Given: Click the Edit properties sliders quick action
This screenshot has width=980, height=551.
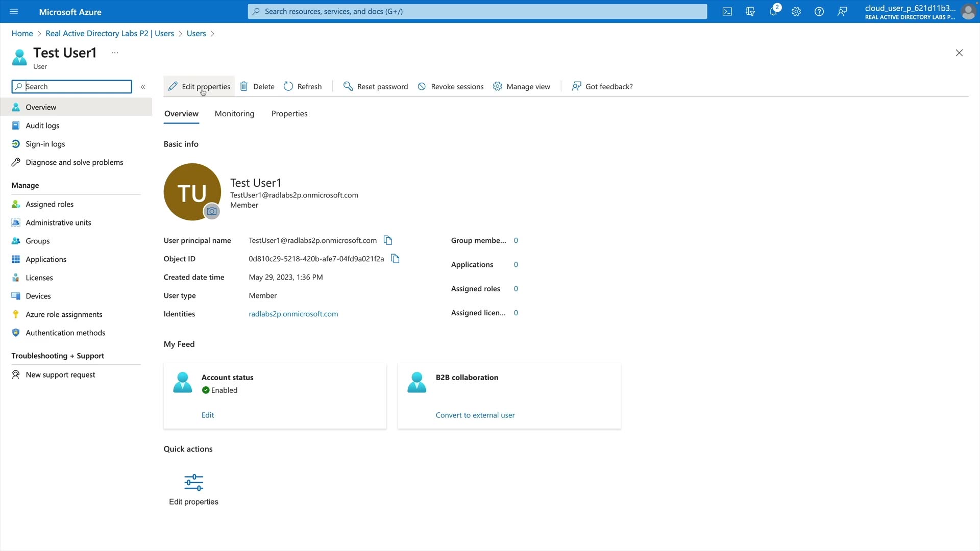Looking at the screenshot, I should [193, 482].
